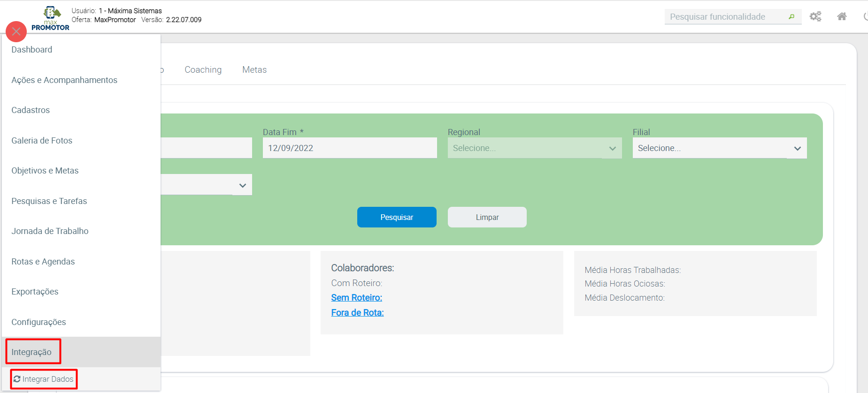Go to the home icon

click(842, 16)
